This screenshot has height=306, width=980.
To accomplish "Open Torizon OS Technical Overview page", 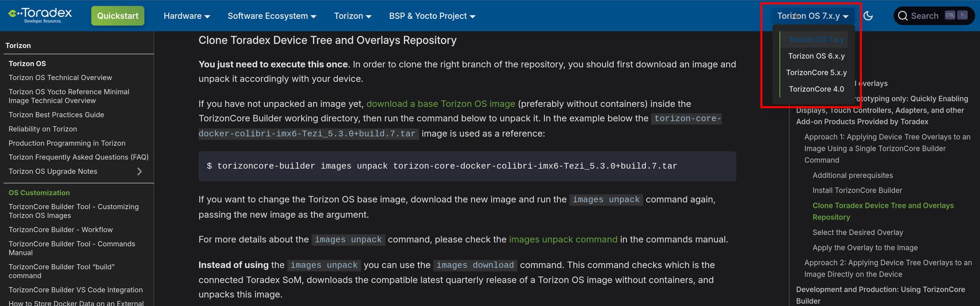I will [60, 78].
